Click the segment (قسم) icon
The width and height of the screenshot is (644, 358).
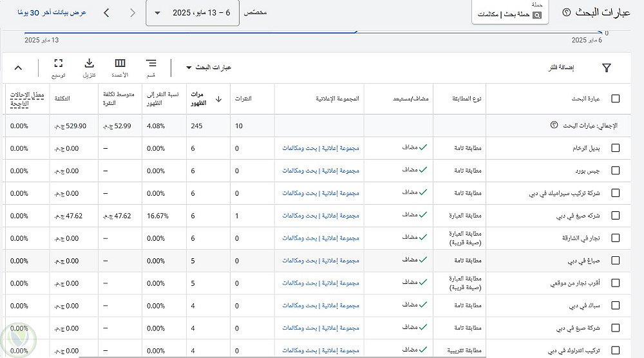[151, 64]
